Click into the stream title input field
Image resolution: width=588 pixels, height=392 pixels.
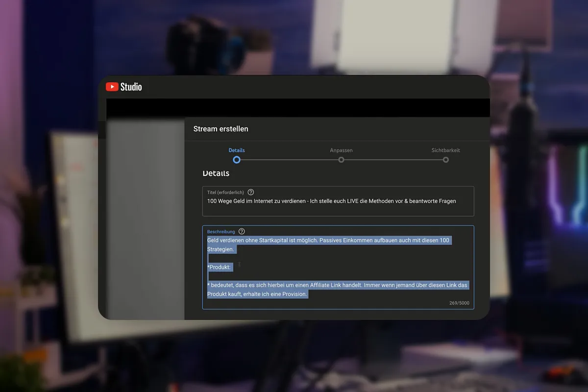click(x=338, y=201)
